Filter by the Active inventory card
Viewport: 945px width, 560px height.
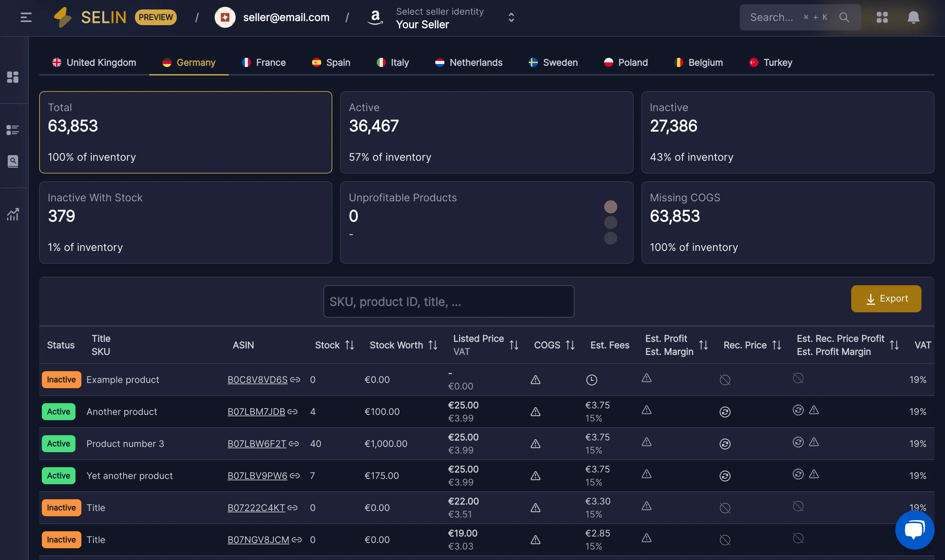[487, 132]
